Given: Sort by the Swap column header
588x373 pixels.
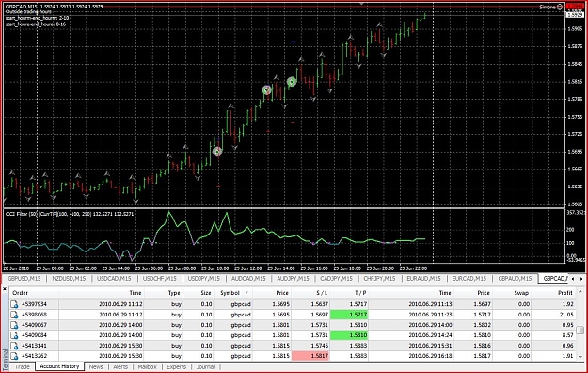Looking at the screenshot, I should pos(521,293).
